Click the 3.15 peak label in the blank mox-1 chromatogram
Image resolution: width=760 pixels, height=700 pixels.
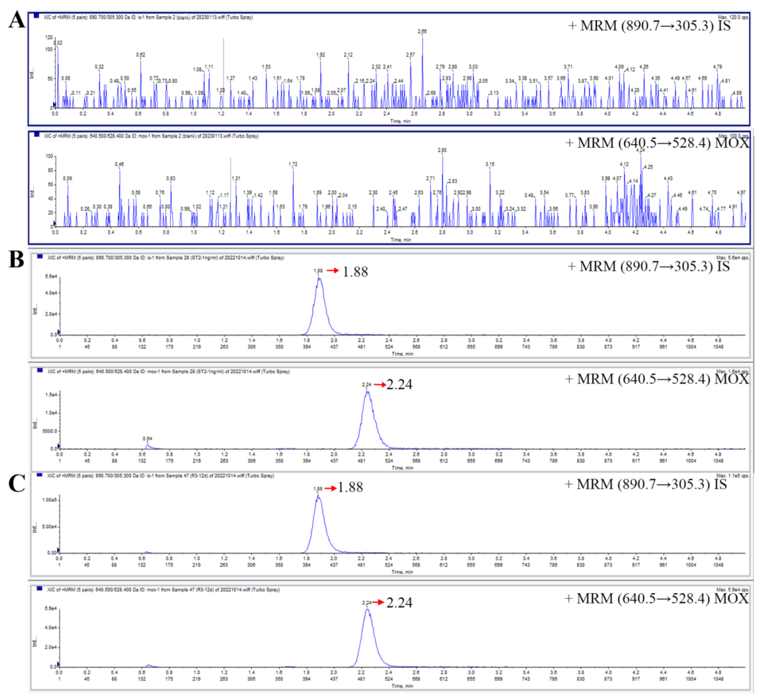point(490,164)
